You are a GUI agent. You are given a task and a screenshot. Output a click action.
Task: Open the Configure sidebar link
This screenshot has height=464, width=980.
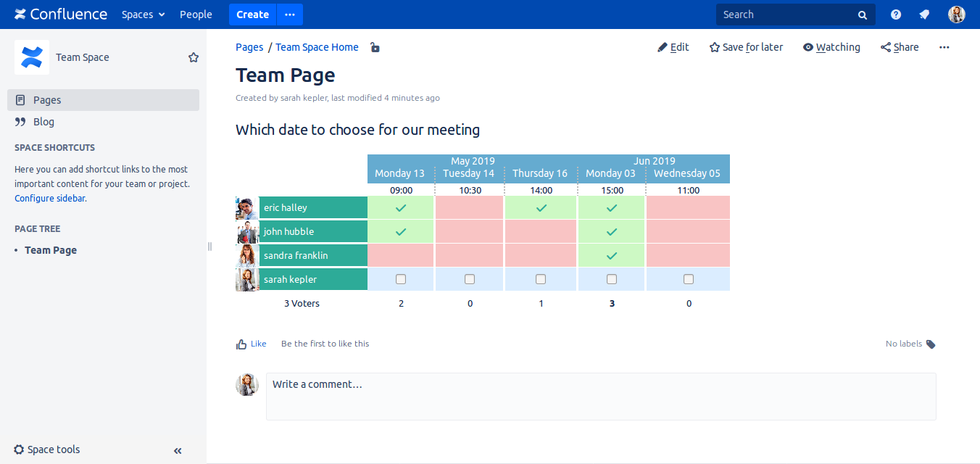click(49, 198)
